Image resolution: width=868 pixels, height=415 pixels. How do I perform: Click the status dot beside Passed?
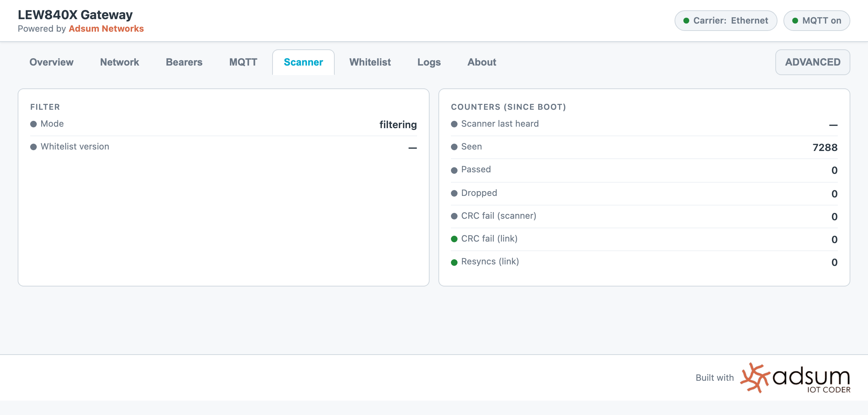[x=454, y=170]
